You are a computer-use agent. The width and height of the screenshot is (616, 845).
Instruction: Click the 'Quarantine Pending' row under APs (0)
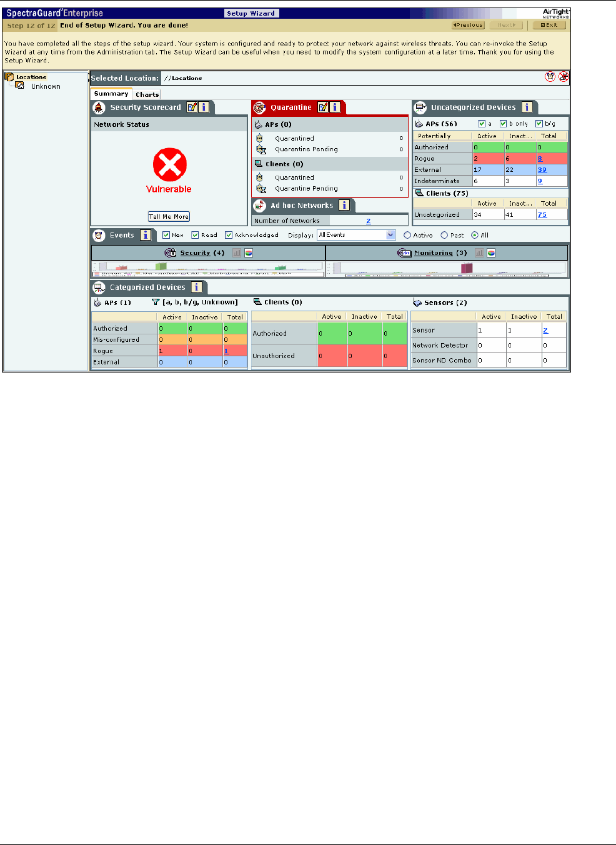pos(330,149)
